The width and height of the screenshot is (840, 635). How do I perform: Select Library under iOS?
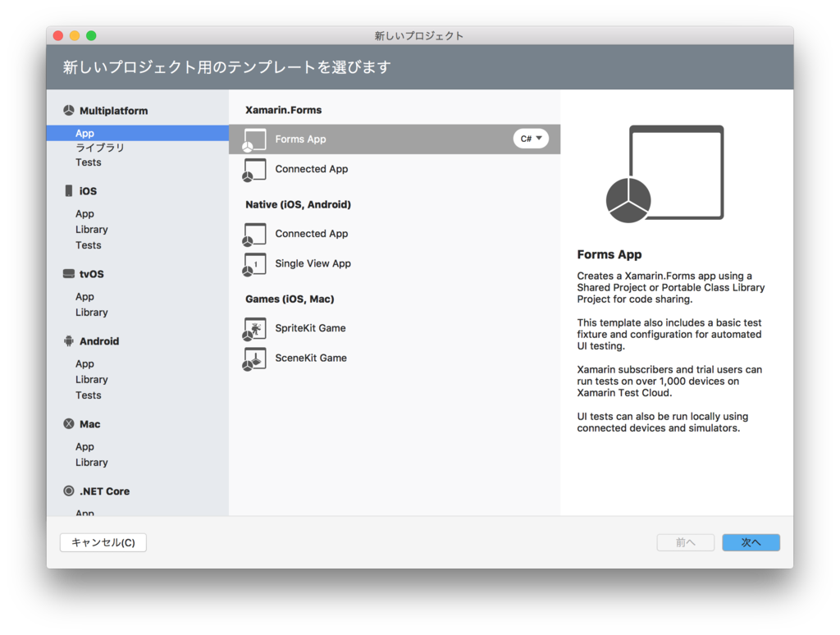(x=92, y=230)
